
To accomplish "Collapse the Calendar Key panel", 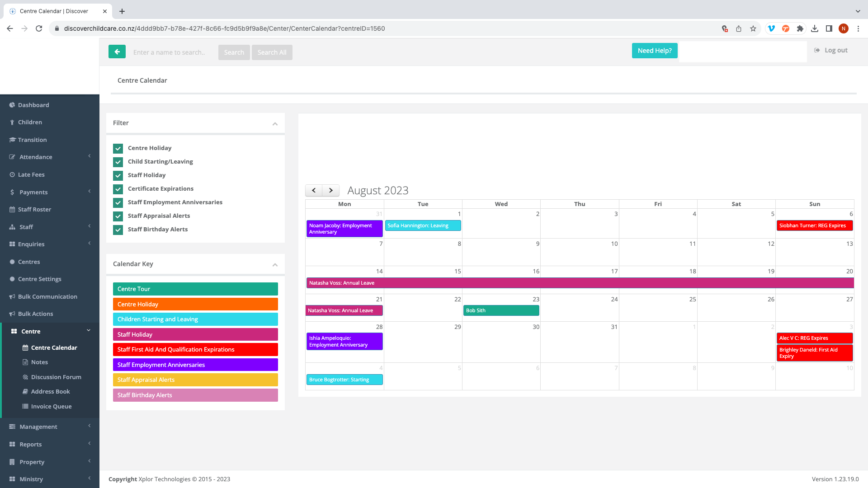I will (x=275, y=264).
